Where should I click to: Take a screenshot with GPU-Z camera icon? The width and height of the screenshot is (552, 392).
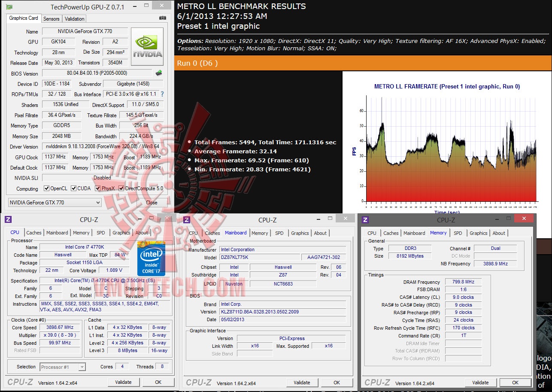pyautogui.click(x=163, y=18)
